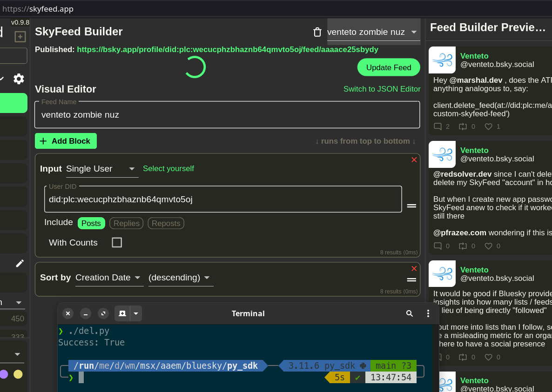Click reply icon on redsolver.dev post

click(x=438, y=246)
